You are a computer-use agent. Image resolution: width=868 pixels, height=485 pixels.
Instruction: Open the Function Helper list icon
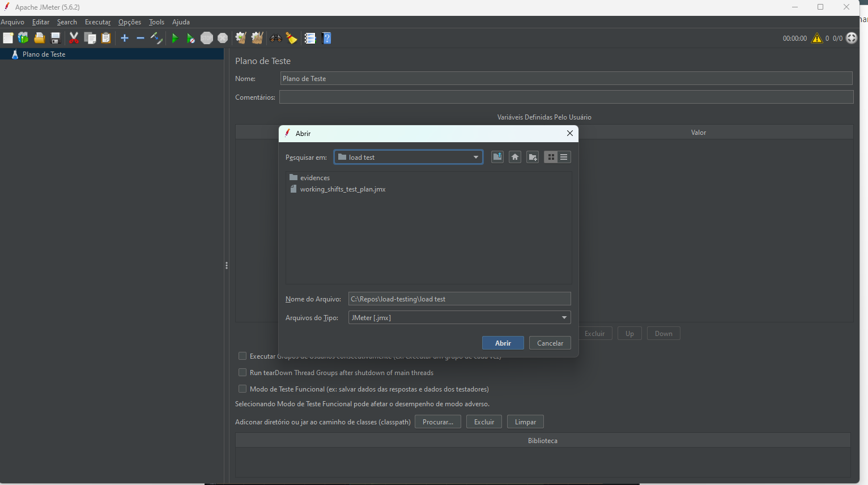point(310,38)
